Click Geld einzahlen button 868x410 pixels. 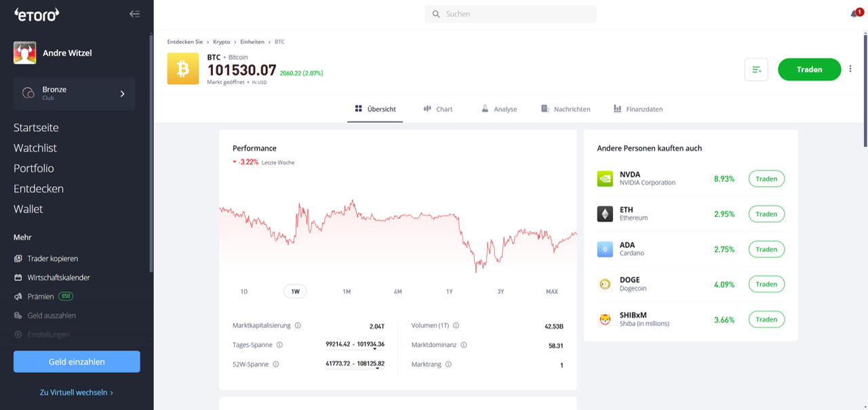coord(77,362)
